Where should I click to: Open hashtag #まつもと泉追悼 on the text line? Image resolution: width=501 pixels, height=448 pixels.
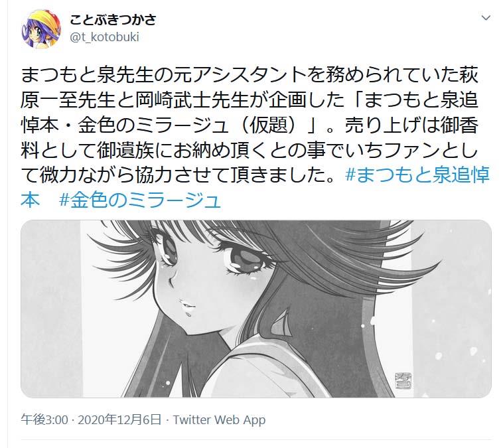pyautogui.click(x=417, y=175)
